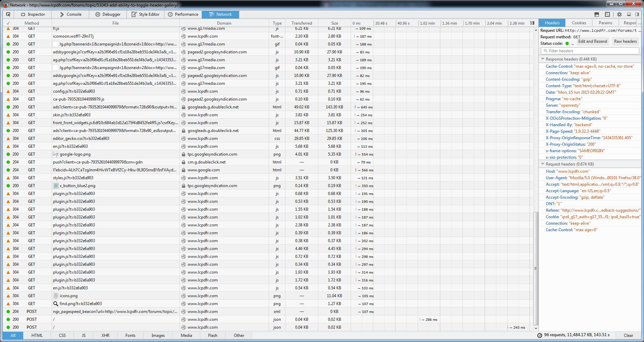Show Raw headers
Image resolution: width=644 pixels, height=342 pixels.
[x=625, y=41]
